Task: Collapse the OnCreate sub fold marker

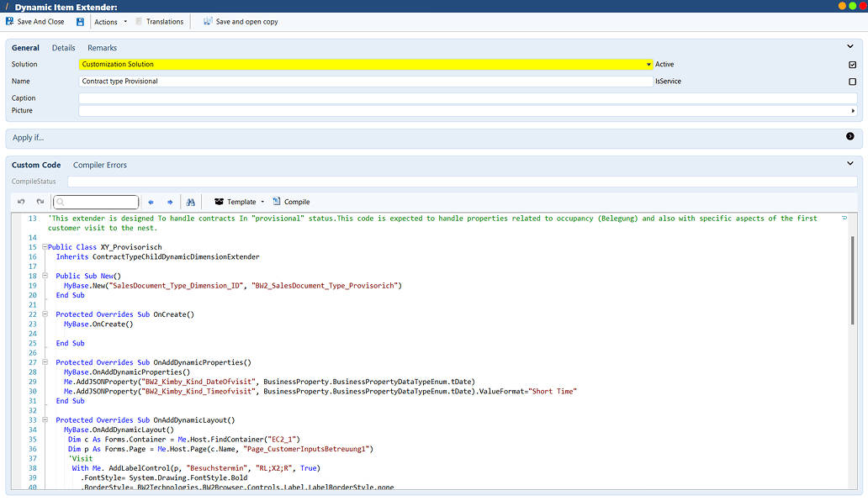Action: tap(45, 314)
